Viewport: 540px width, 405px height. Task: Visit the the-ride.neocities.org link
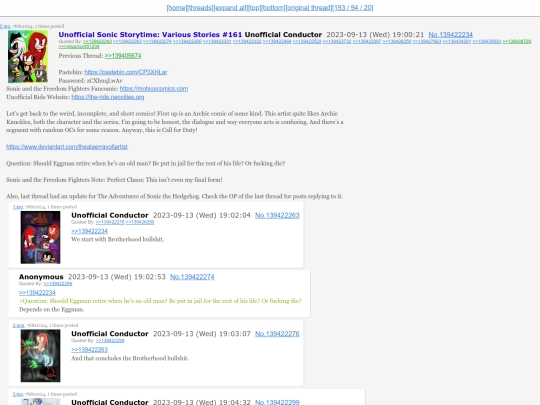[x=108, y=97]
